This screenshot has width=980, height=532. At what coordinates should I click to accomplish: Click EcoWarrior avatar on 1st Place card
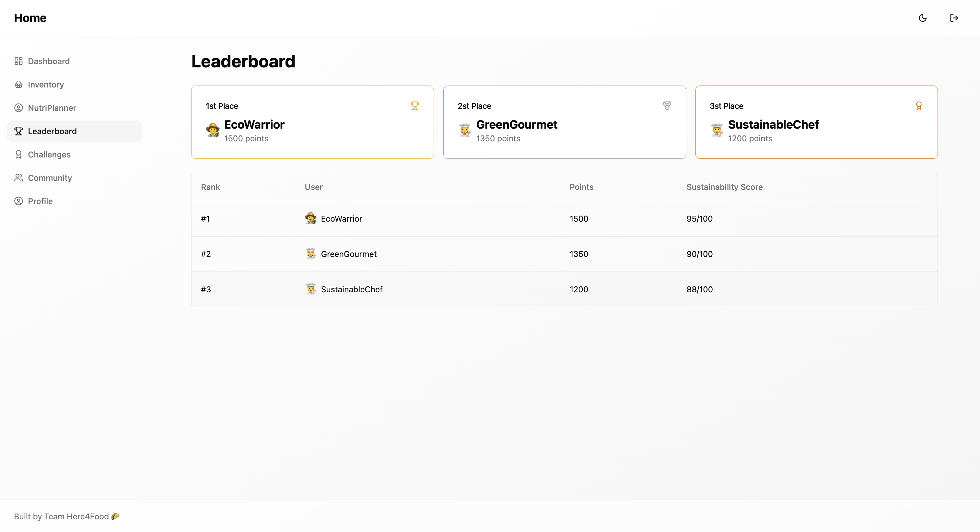[x=213, y=130]
